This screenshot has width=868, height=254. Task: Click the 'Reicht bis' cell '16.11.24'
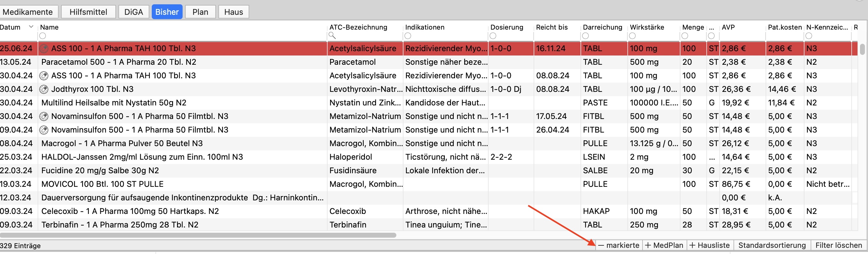(x=551, y=48)
